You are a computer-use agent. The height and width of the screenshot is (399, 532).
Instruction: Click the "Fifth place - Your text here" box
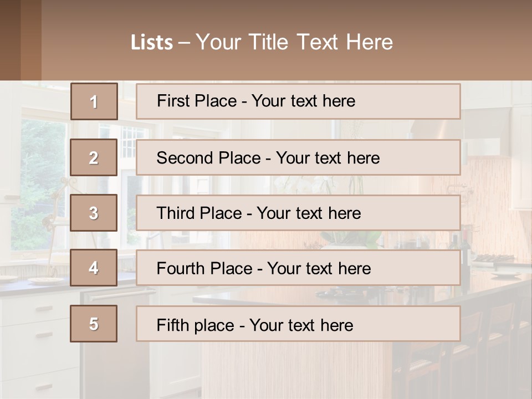pyautogui.click(x=298, y=324)
